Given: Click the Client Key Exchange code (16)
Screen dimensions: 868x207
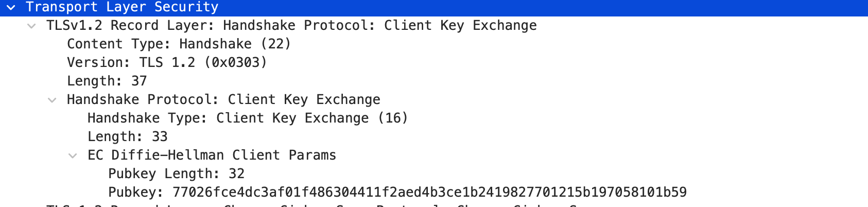Looking at the screenshot, I should point(393,118).
